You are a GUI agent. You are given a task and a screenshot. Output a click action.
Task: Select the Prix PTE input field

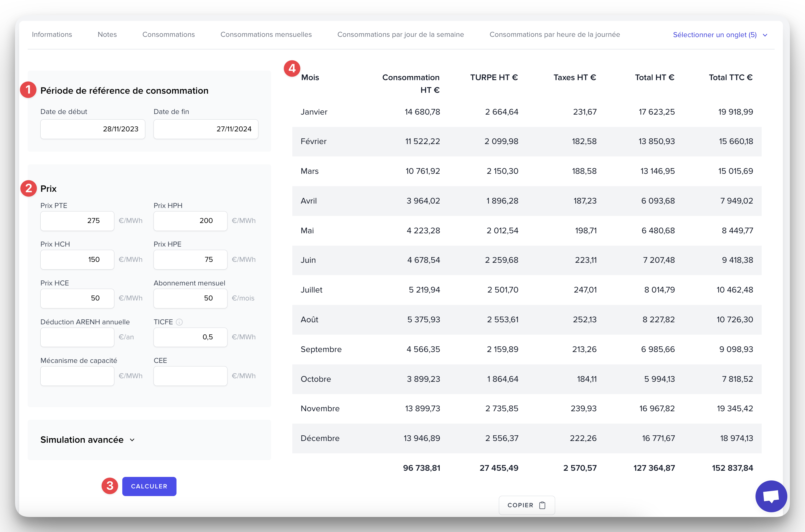(77, 221)
